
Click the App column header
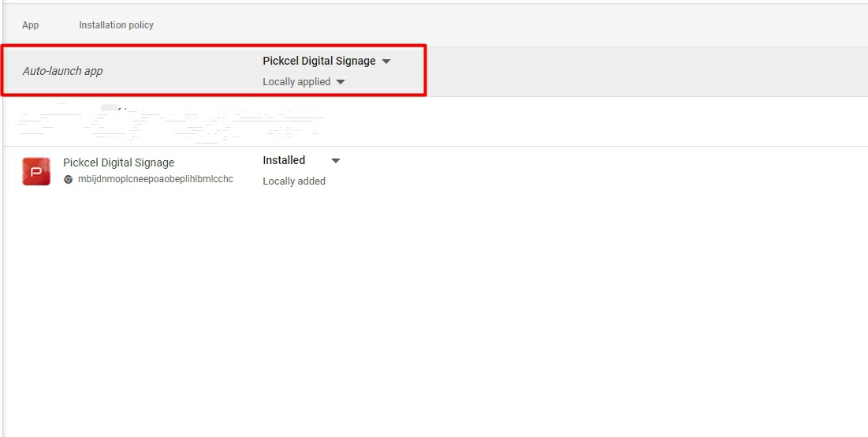pyautogui.click(x=31, y=25)
